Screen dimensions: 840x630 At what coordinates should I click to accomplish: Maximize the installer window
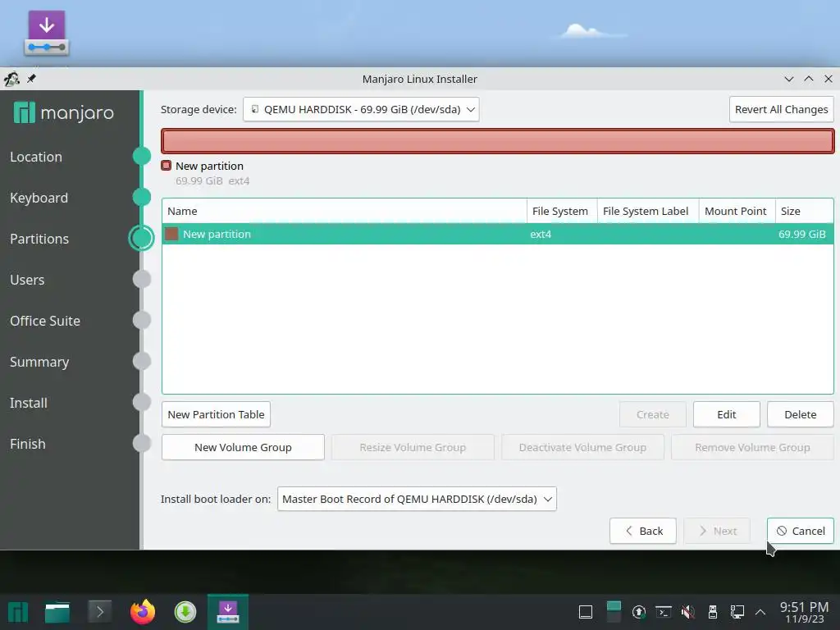[x=809, y=79]
